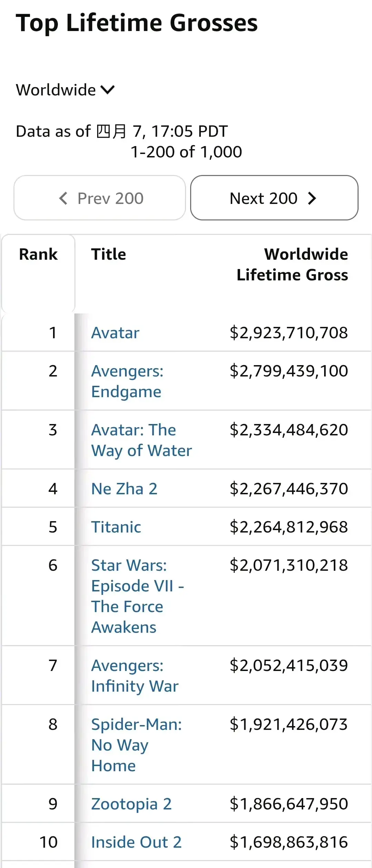This screenshot has width=372, height=868.
Task: Click the left chevron in Prev 200
Action: click(x=63, y=198)
